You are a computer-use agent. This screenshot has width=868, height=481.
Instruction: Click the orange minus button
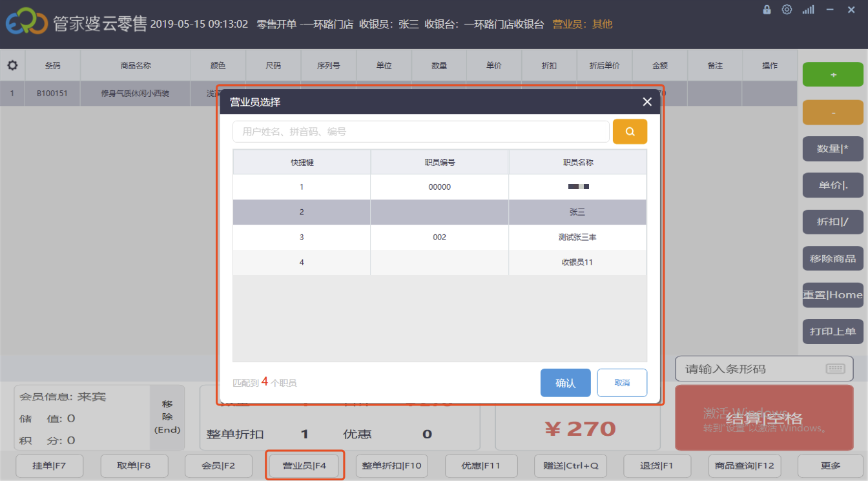tap(832, 112)
